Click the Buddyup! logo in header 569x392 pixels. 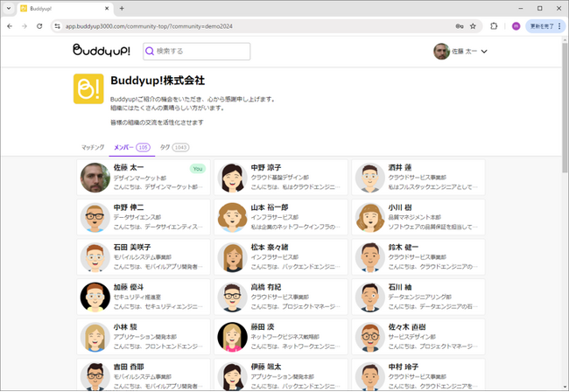pos(102,51)
